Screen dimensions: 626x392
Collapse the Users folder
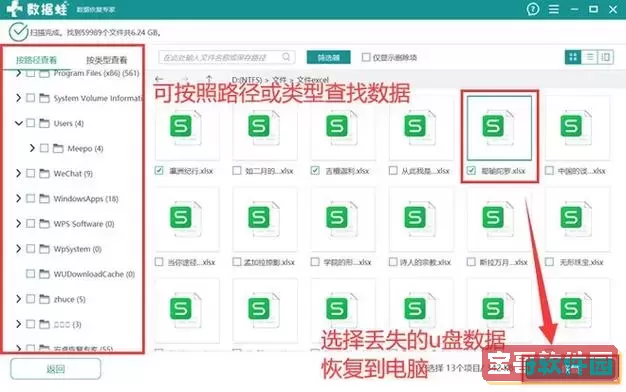point(18,123)
